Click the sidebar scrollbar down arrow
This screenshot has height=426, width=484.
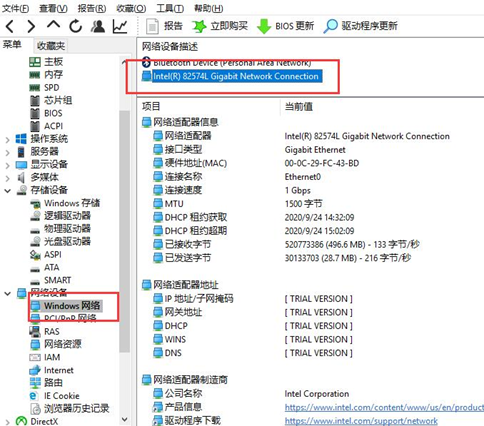(125, 420)
